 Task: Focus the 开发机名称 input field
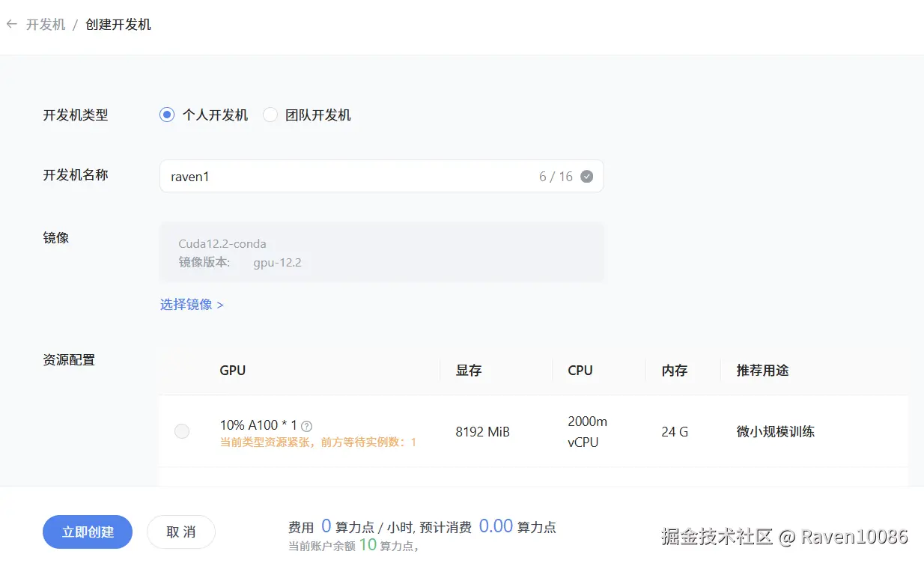pyautogui.click(x=381, y=176)
